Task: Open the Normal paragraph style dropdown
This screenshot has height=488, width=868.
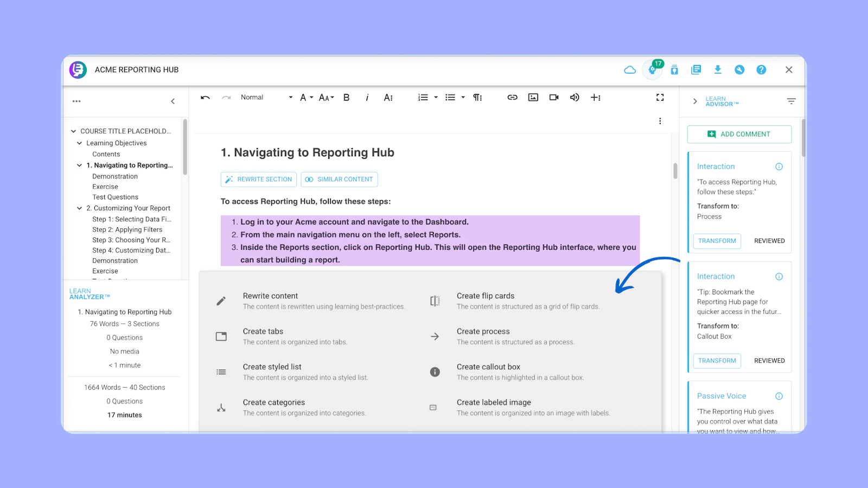Action: 266,98
